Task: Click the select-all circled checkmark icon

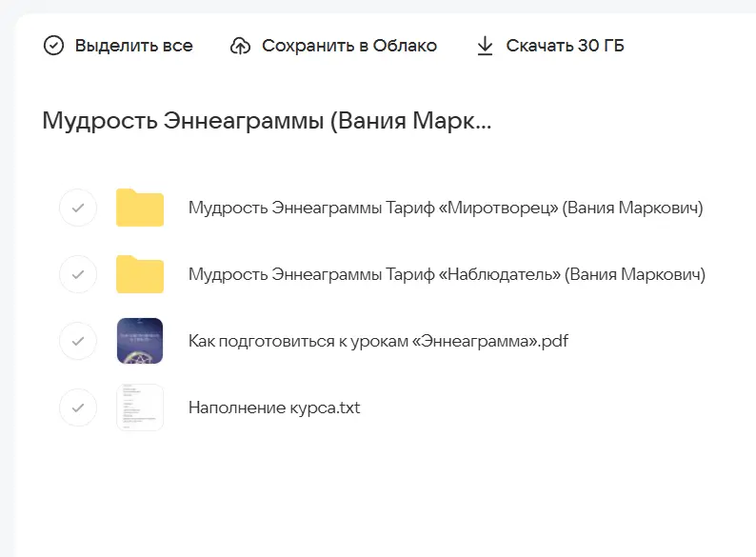Action: (x=54, y=46)
